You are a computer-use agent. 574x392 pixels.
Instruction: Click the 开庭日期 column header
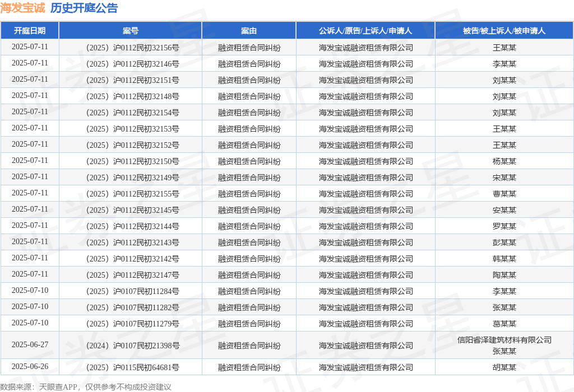coord(30,31)
